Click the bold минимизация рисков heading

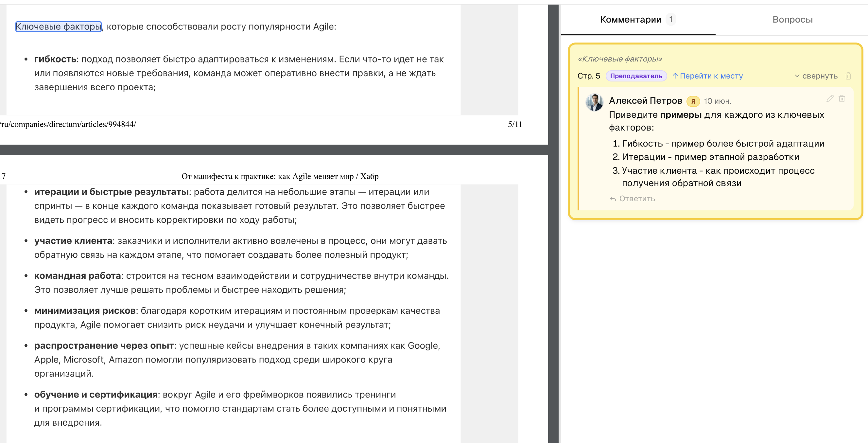click(x=85, y=310)
